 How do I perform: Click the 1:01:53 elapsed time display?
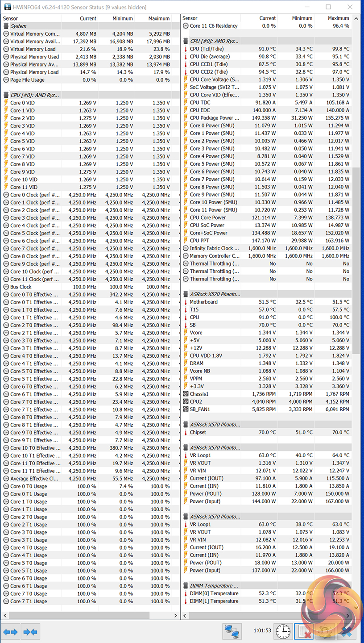[x=262, y=631]
